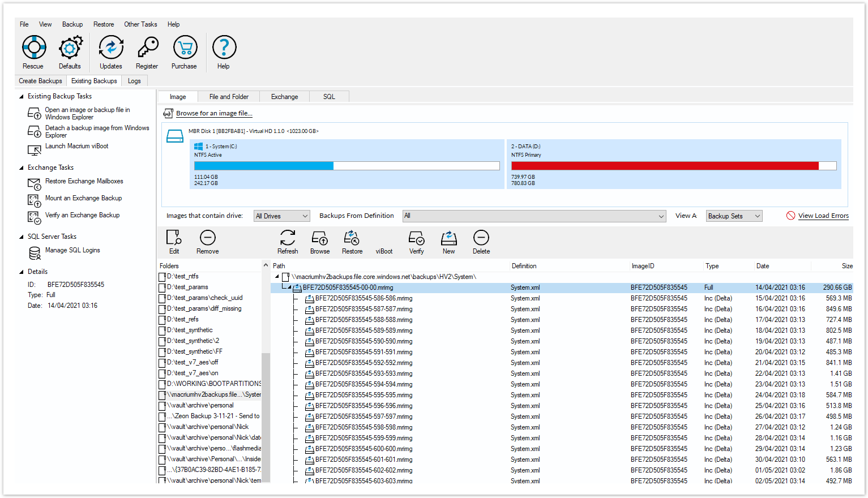Click Launch Macrium viBoot link
Screen dimensions: 868x498
(77, 146)
